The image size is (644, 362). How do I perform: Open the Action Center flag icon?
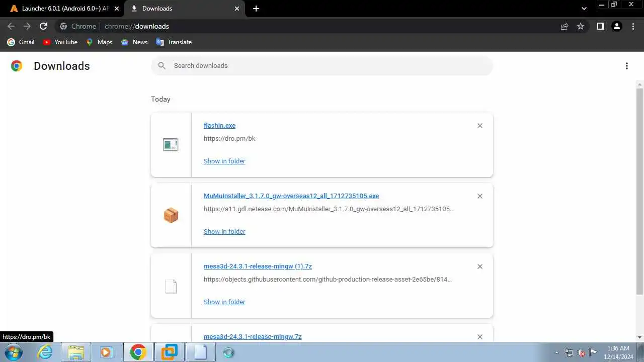[x=593, y=352]
